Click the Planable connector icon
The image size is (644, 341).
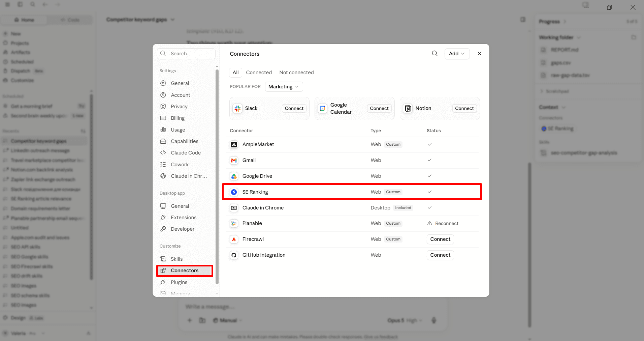[x=234, y=223]
